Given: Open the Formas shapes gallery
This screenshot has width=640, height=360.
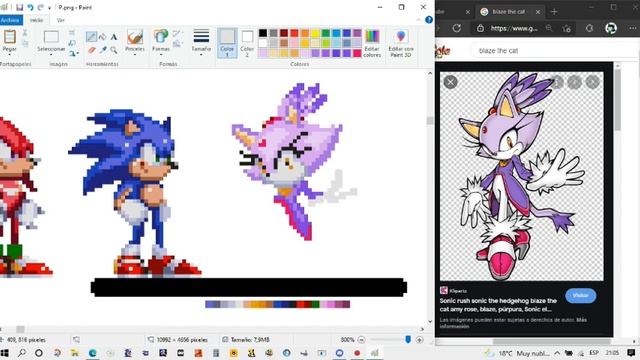Looking at the screenshot, I should 161,43.
